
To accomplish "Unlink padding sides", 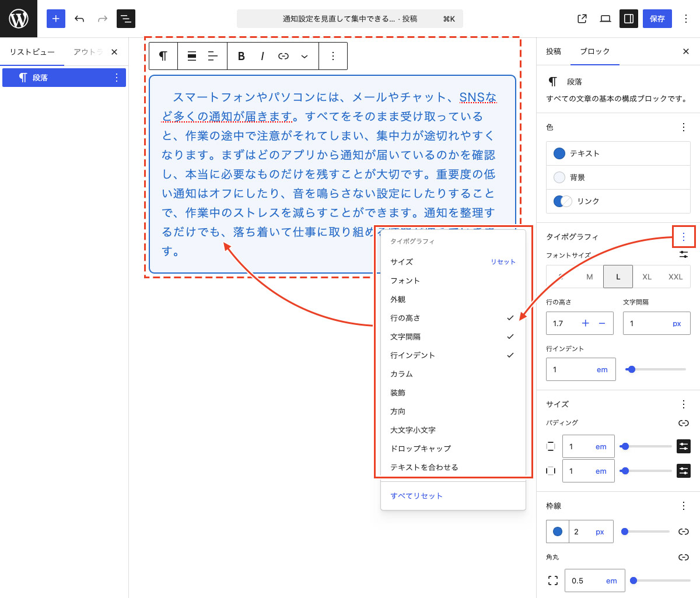I will tap(684, 423).
